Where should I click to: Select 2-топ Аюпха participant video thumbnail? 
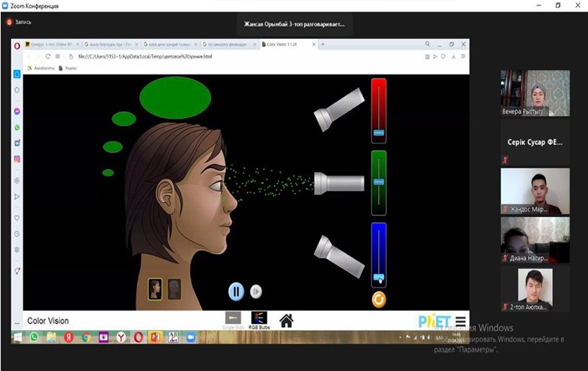535,289
